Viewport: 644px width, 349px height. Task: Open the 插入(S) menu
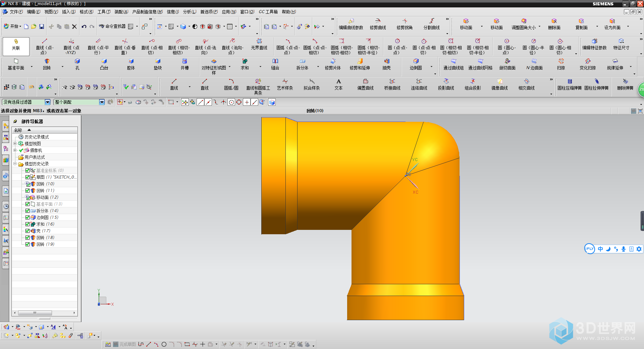pos(69,12)
